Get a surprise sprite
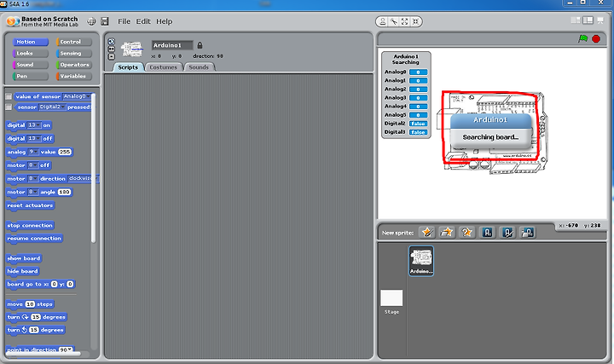Screen dimensions: 614x364 pos(466,233)
